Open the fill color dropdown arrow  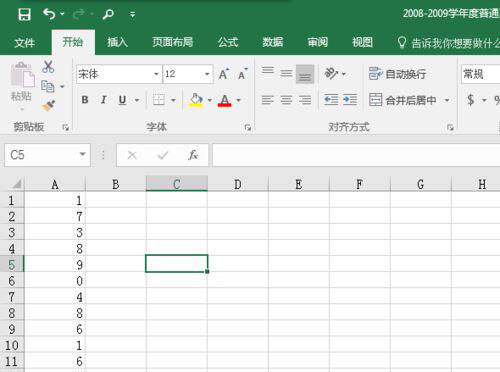(x=210, y=100)
